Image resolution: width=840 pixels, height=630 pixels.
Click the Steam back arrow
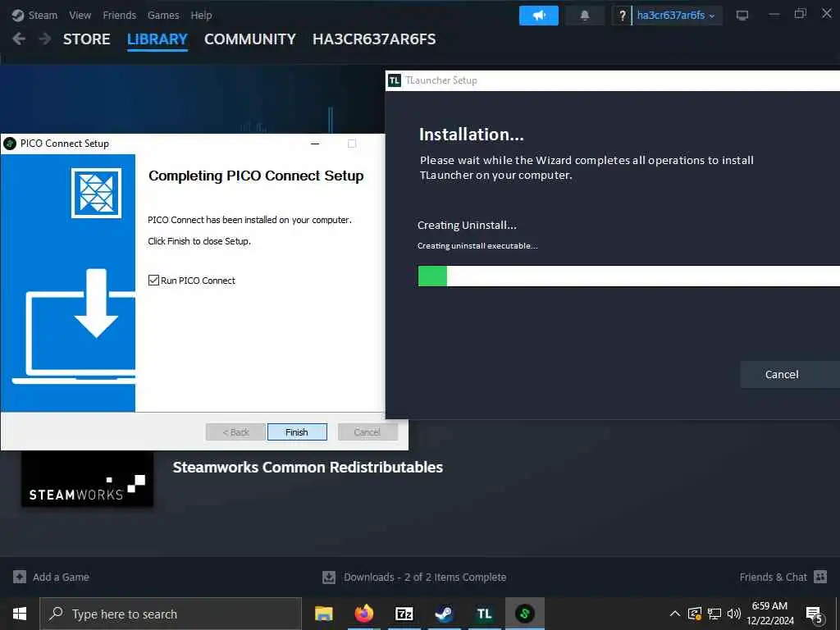click(19, 39)
